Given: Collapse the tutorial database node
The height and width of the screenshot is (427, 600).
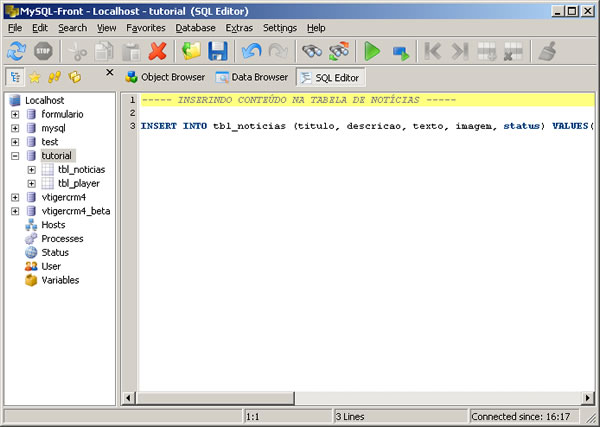Looking at the screenshot, I should pyautogui.click(x=15, y=156).
